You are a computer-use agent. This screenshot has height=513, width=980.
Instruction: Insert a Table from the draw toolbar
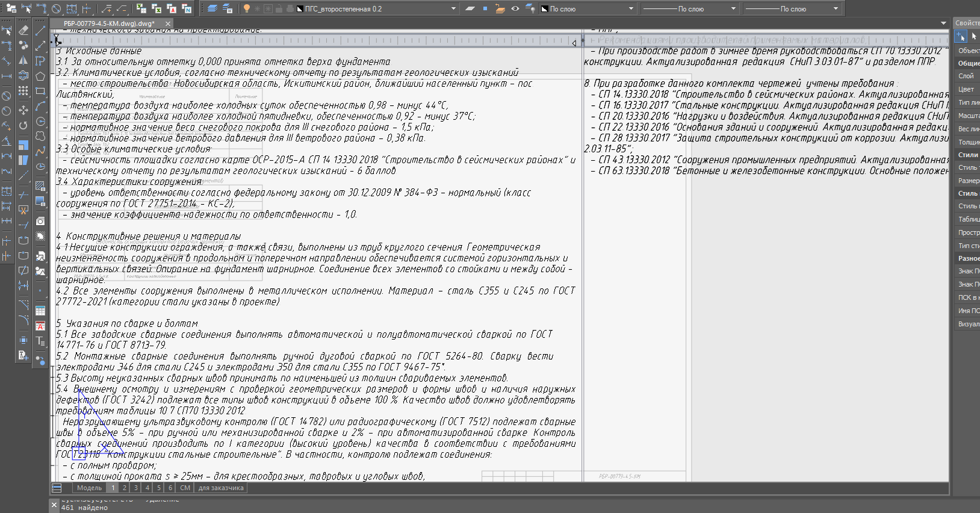tap(40, 311)
